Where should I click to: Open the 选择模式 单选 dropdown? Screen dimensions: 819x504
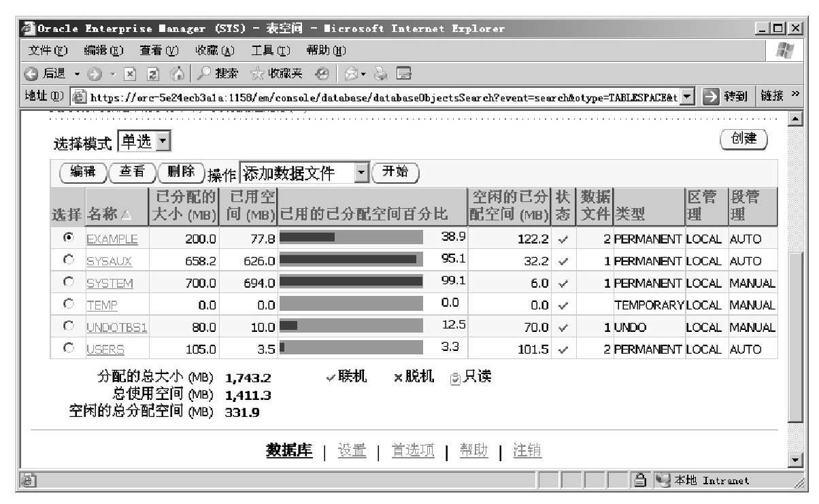(x=144, y=142)
